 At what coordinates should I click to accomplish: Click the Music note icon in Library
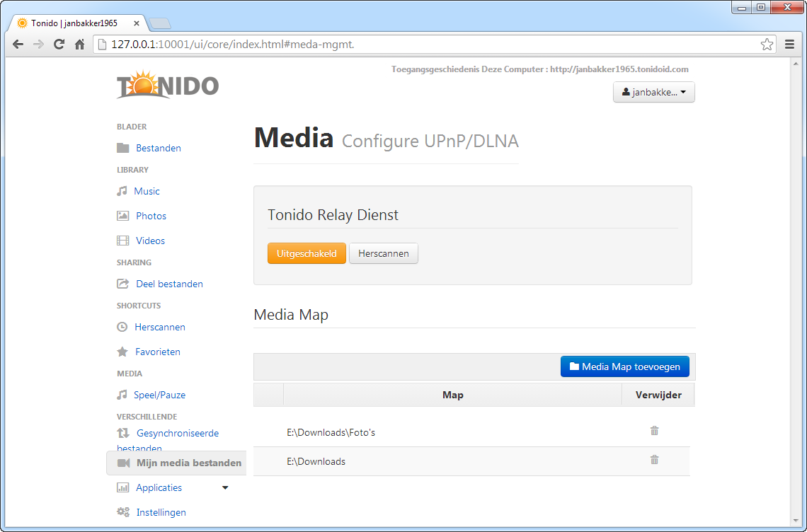122,191
